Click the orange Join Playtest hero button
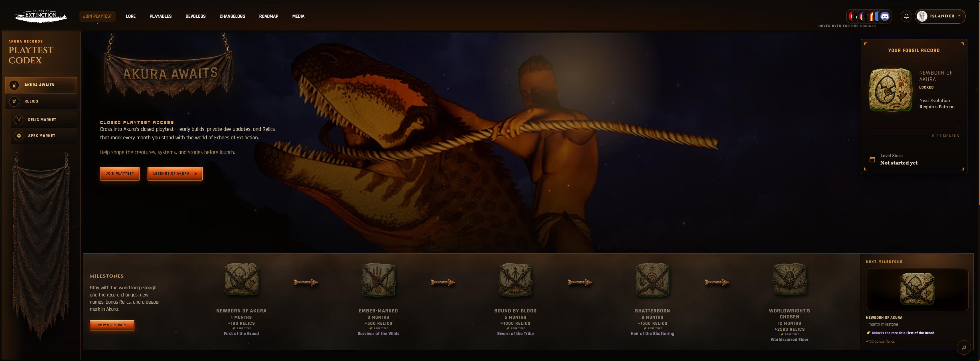Screen dimensions: 980x361 coord(120,174)
